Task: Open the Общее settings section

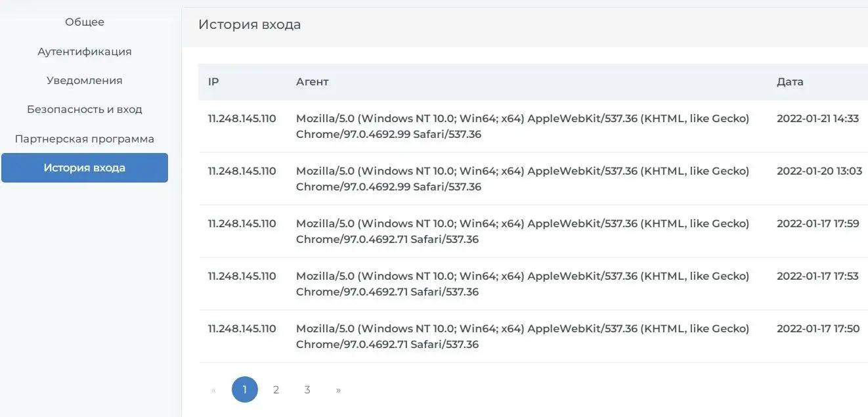Action: coord(85,22)
